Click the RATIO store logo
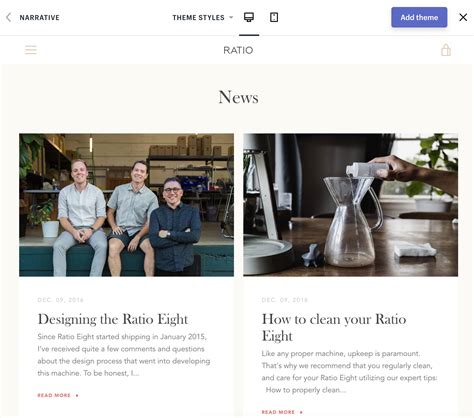The image size is (474, 418). click(x=238, y=50)
